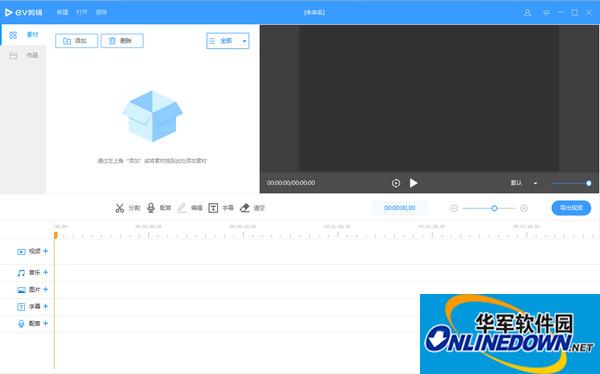Viewport: 600px width, 374px height.
Task: Click the orange playhead marker on the ruler
Action: 55,235
